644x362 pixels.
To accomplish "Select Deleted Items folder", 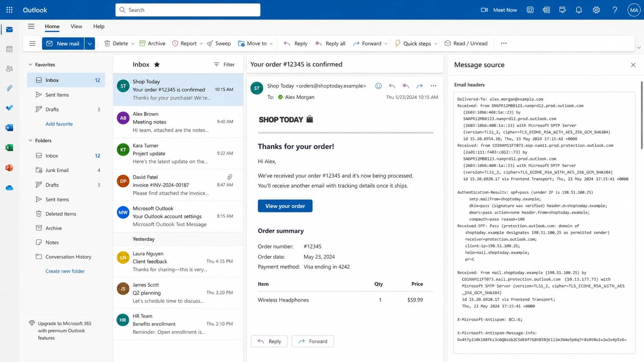I will point(66,214).
